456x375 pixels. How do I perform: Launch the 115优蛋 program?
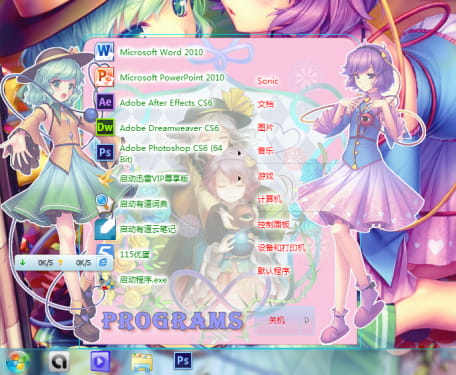coord(123,254)
